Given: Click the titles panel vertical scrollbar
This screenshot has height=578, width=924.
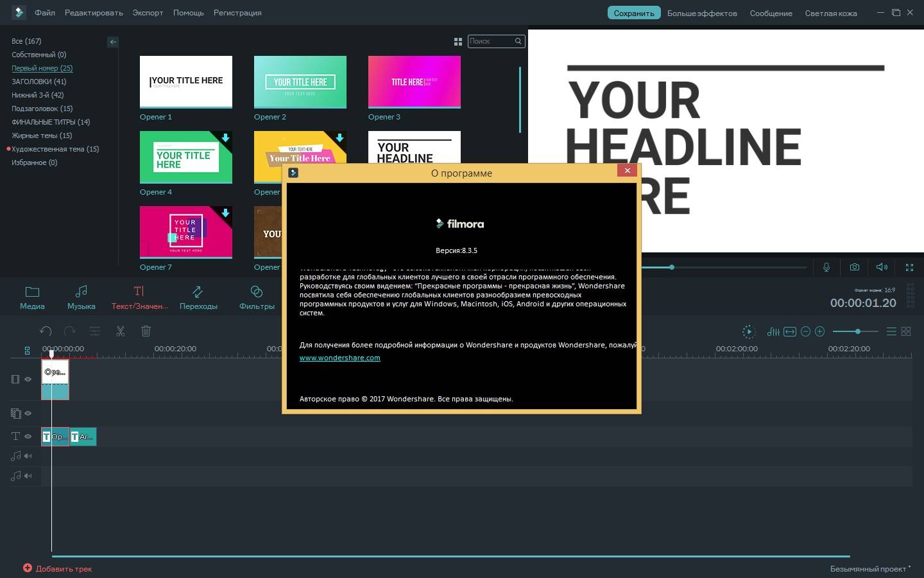Looking at the screenshot, I should point(520,100).
